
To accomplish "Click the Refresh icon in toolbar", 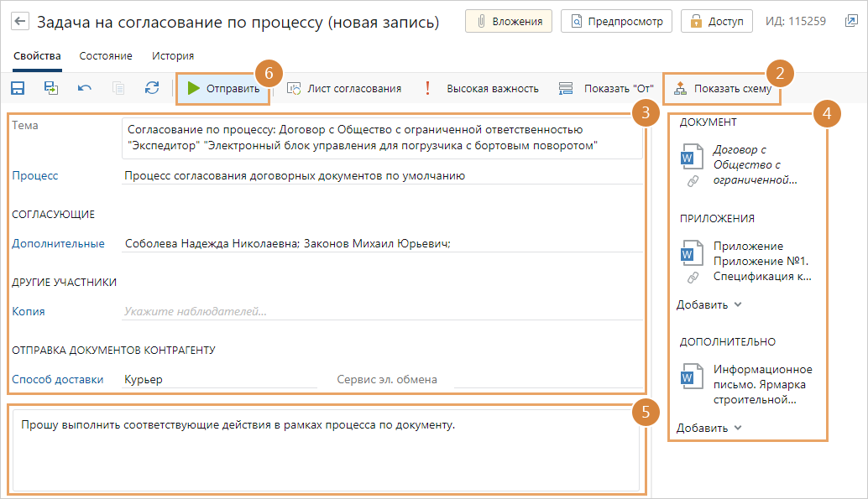I will pyautogui.click(x=152, y=88).
